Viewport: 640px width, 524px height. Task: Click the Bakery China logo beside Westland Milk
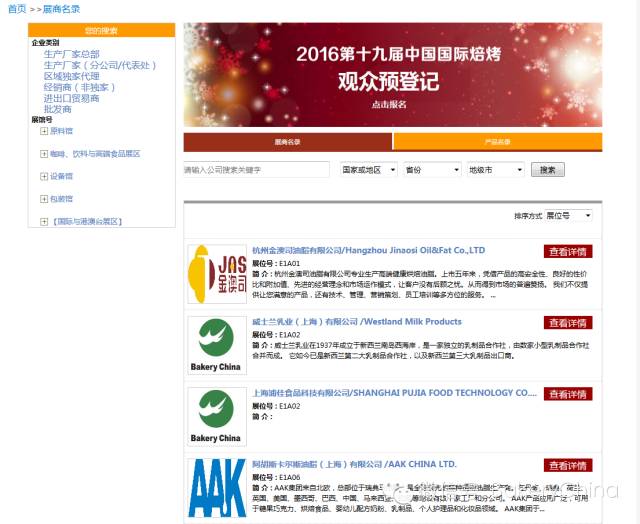click(217, 346)
